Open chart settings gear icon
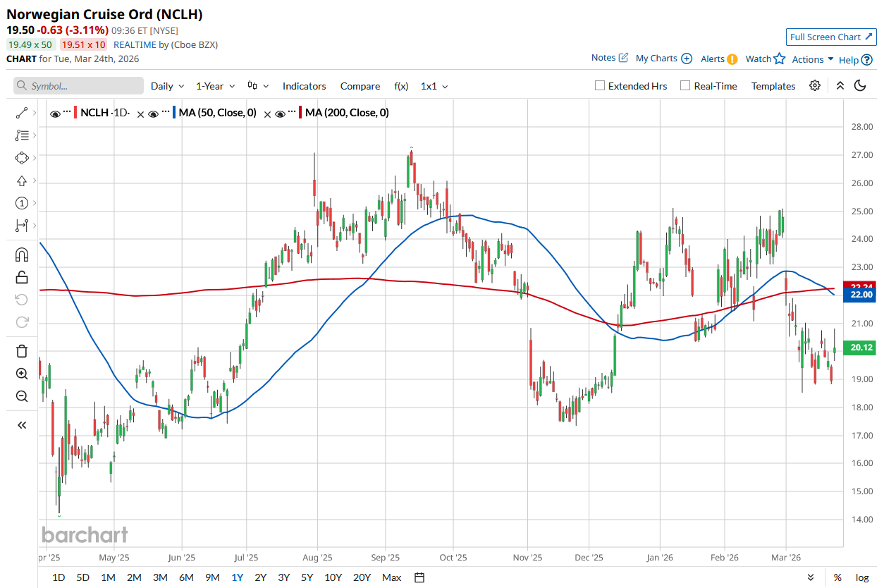Image resolution: width=884 pixels, height=588 pixels. pyautogui.click(x=815, y=86)
